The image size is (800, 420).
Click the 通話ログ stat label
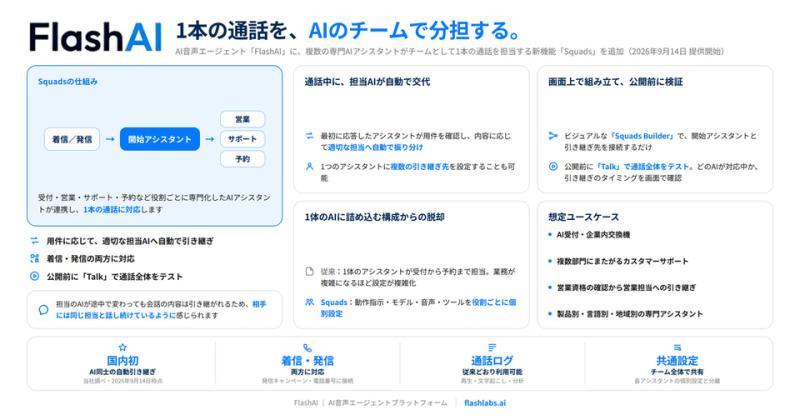pos(492,361)
